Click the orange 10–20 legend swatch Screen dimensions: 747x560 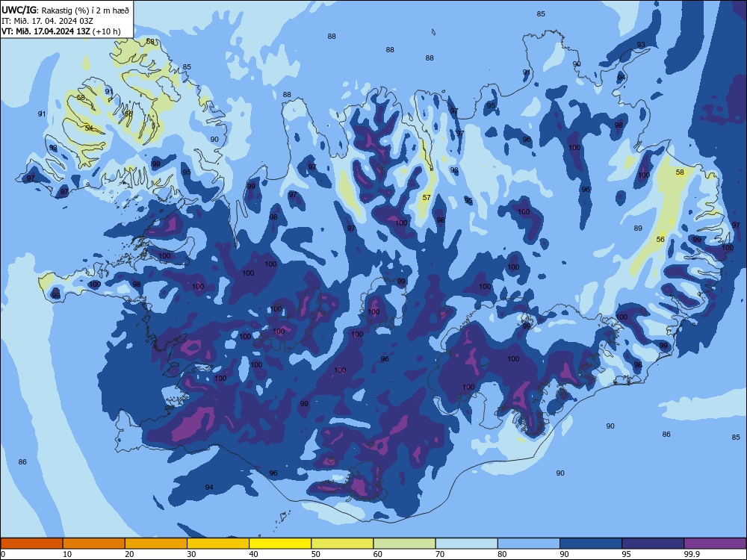tap(94, 544)
